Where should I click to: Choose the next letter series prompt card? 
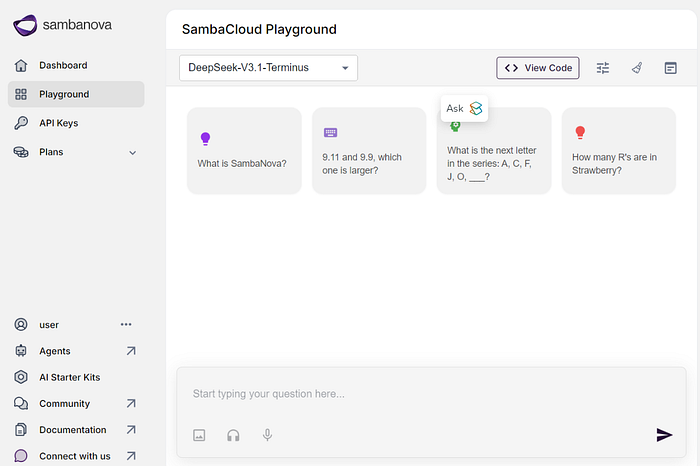click(494, 151)
